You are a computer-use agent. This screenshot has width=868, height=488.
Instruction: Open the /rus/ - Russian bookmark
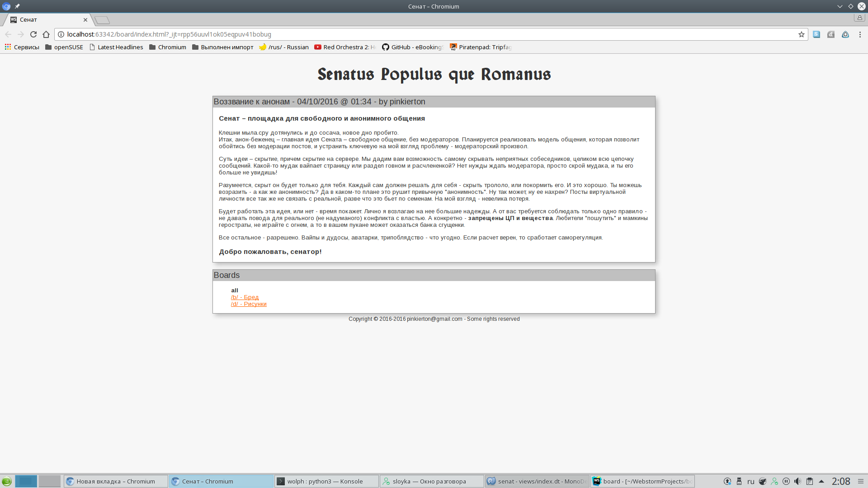coord(284,47)
